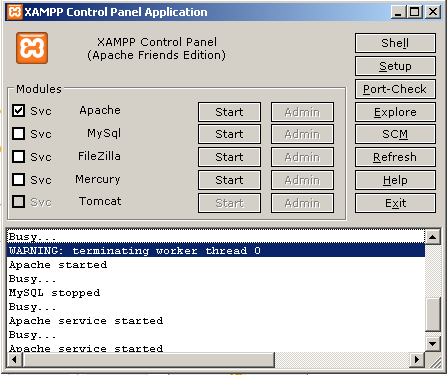Open Setup
448x375 pixels.
tap(395, 66)
